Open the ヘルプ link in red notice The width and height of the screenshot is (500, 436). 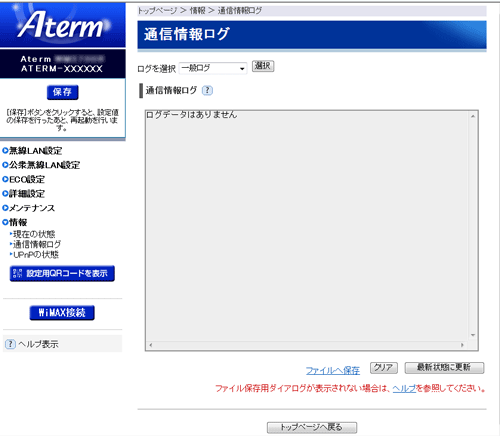pyautogui.click(x=404, y=388)
